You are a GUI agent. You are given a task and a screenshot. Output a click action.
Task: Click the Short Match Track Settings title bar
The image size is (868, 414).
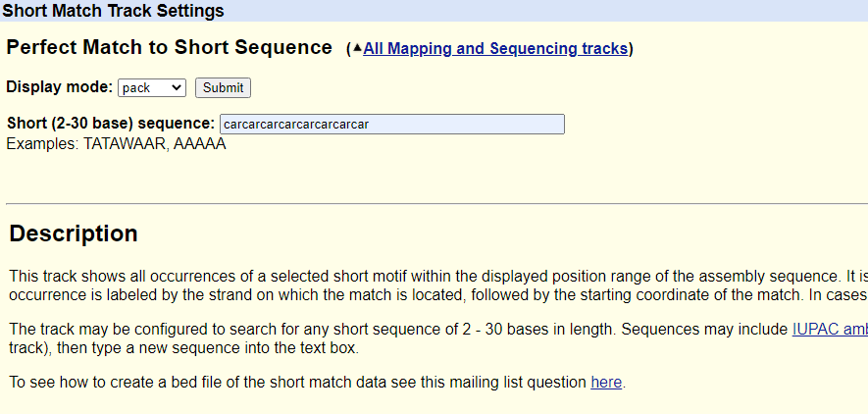pyautogui.click(x=114, y=11)
